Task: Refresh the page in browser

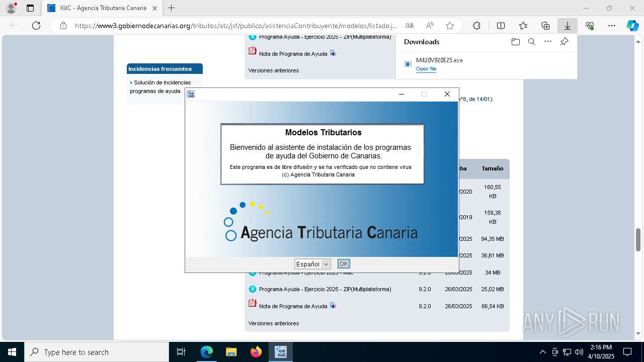Action: [x=36, y=26]
